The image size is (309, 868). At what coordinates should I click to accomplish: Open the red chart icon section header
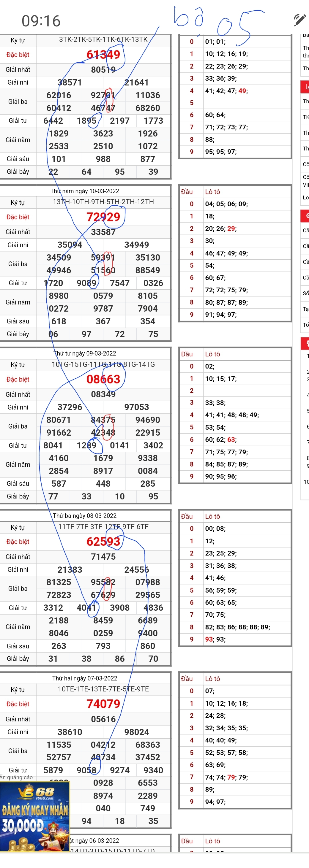click(305, 87)
